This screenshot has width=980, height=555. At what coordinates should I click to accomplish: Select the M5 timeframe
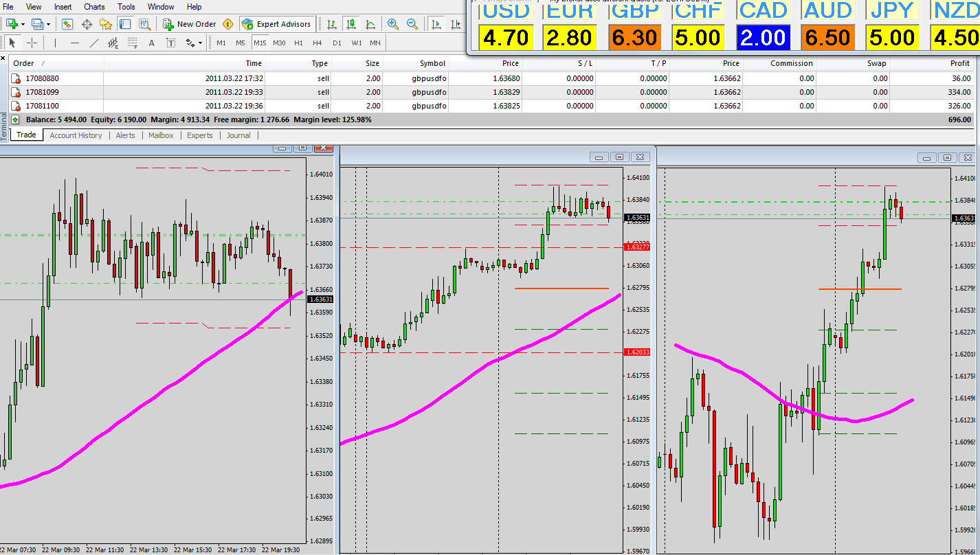[x=241, y=43]
